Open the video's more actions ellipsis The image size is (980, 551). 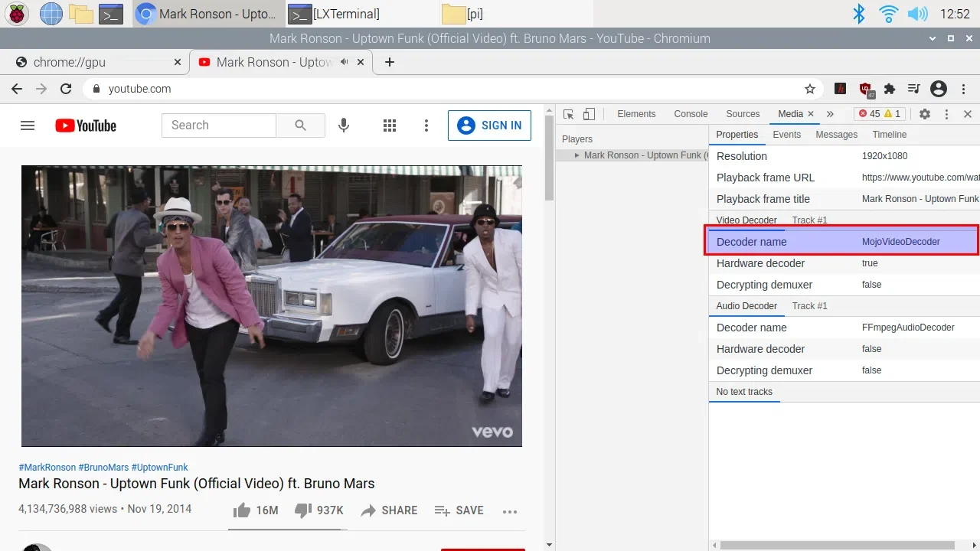(x=510, y=511)
